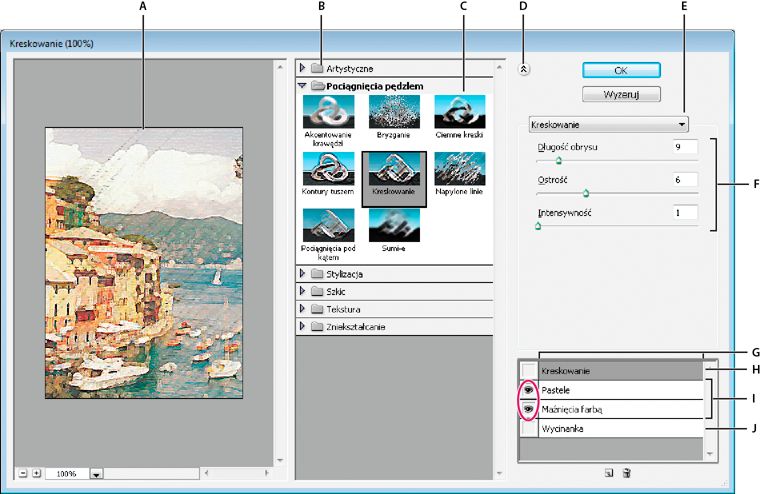
Task: Click the preview image of the harbor
Action: (144, 263)
